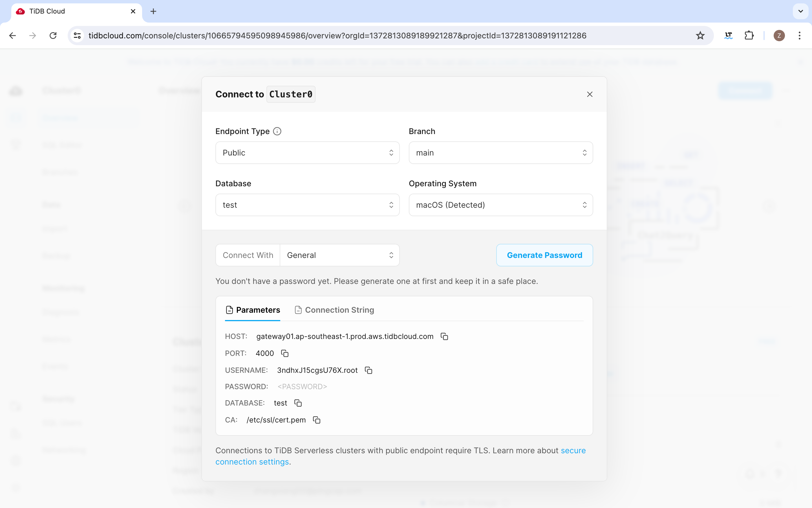
Task: Open the Chrome three-dot menu
Action: pos(800,36)
